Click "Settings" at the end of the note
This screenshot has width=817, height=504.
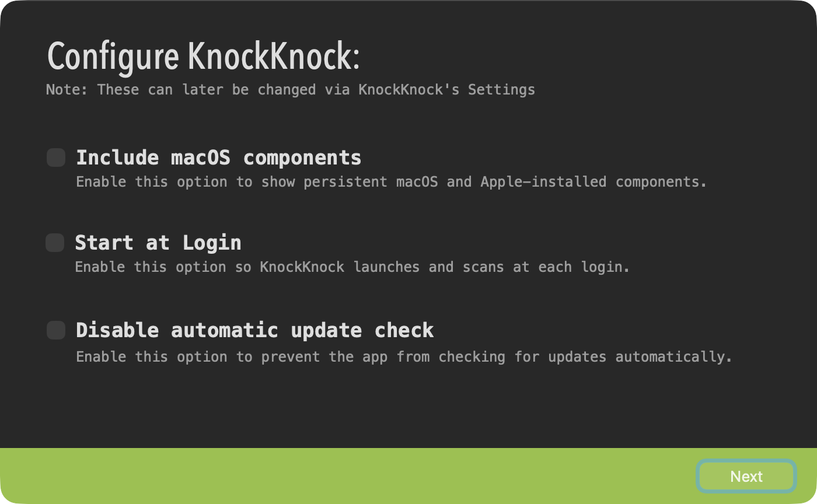(501, 90)
